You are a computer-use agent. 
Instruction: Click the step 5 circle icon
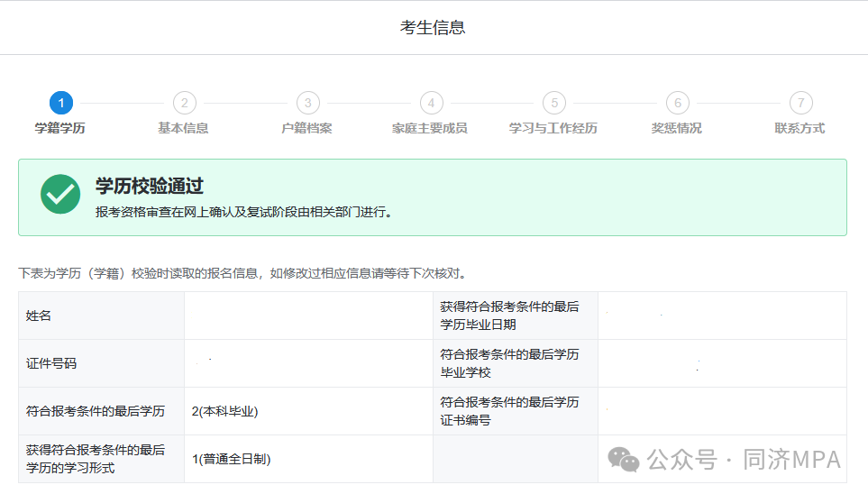click(553, 103)
